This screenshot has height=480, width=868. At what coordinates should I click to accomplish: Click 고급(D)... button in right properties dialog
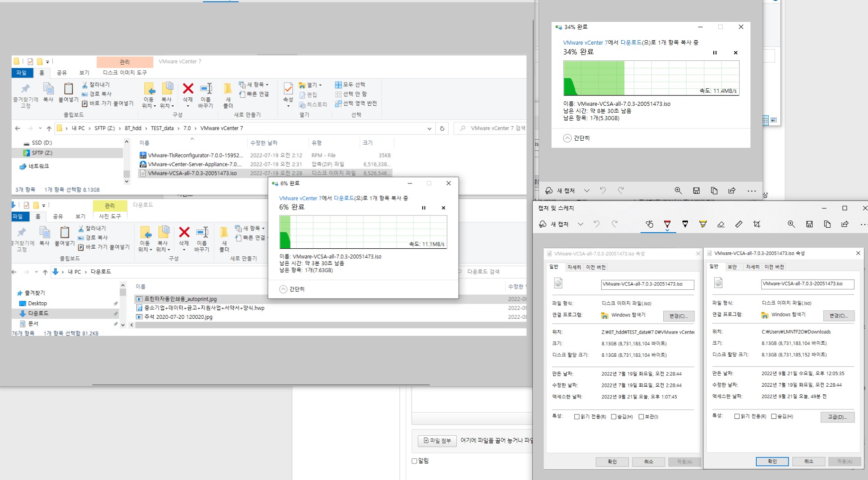click(x=838, y=417)
